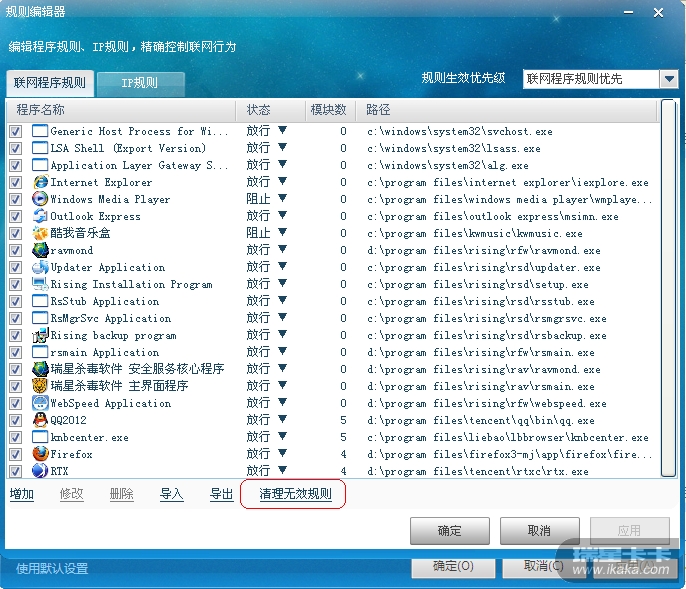
Task: Uncheck the Generic Host Process rule checkbox
Action: (x=16, y=131)
